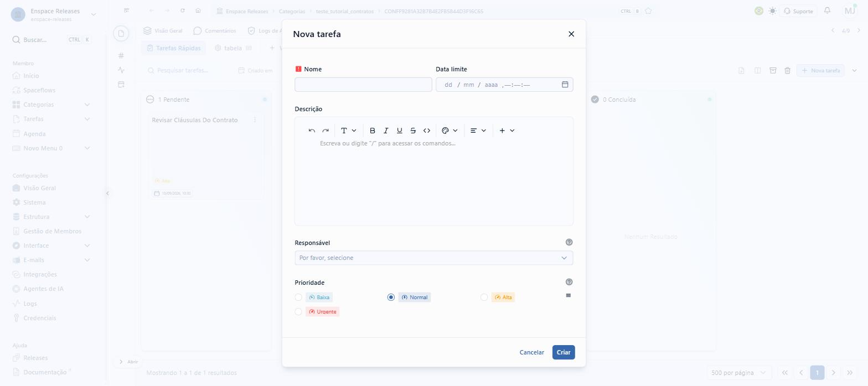Open Documentação link in sidebar
The height and width of the screenshot is (386, 868).
pos(45,372)
